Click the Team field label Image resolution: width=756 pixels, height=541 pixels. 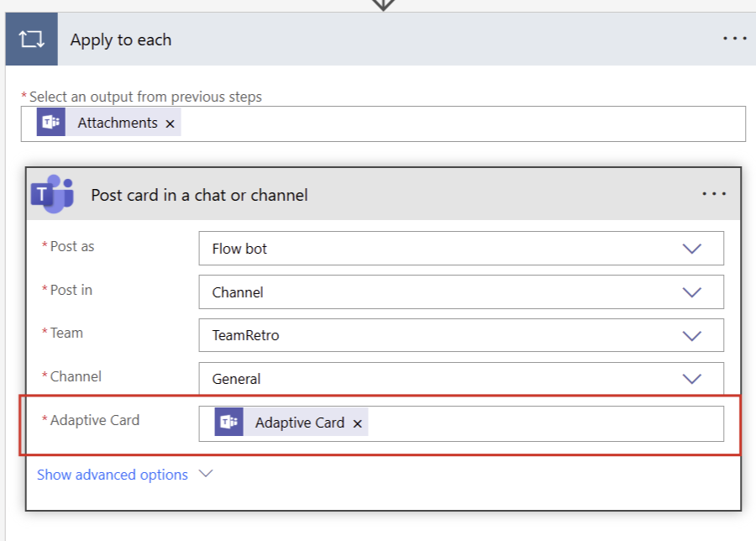[x=66, y=334]
